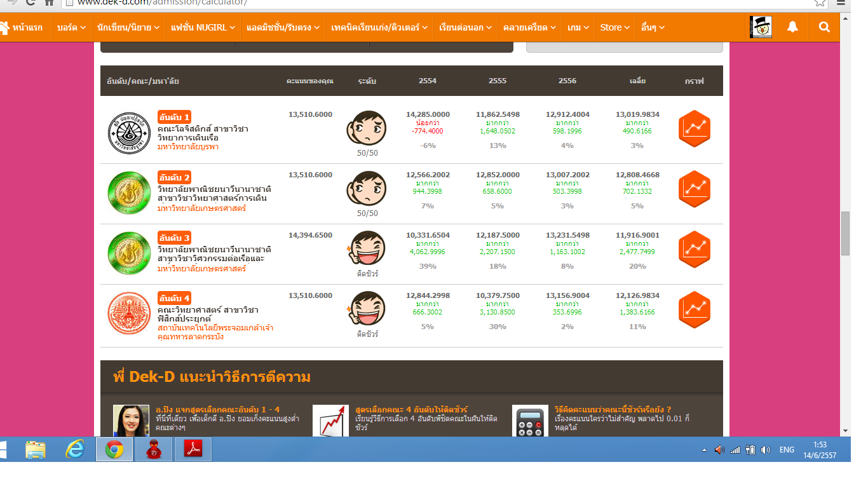Screen dimensions: 868x488
Task: Click the ENG input language indicator
Action: click(787, 450)
